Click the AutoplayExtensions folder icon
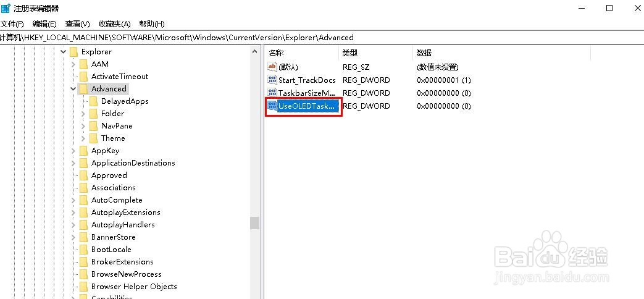Image resolution: width=644 pixels, height=299 pixels. pyautogui.click(x=84, y=213)
